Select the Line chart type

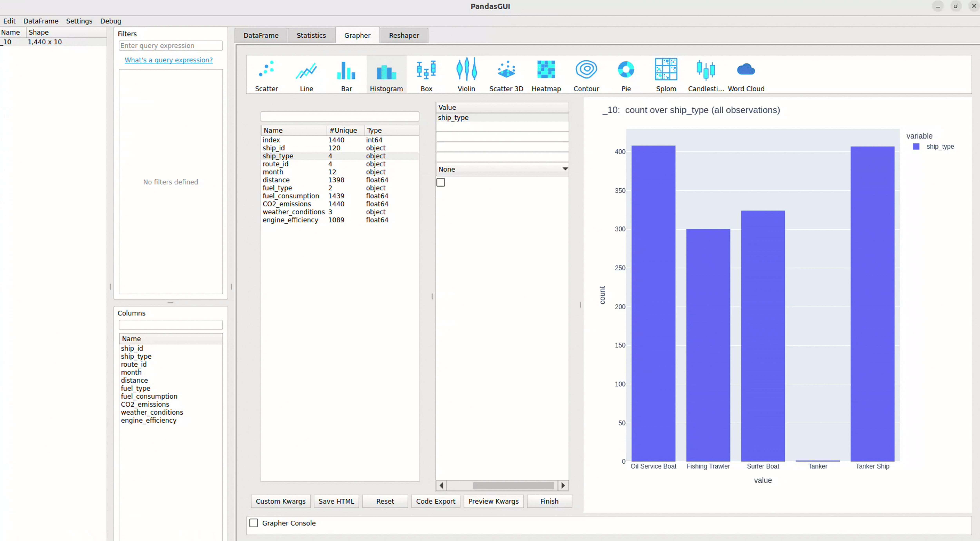pos(306,74)
